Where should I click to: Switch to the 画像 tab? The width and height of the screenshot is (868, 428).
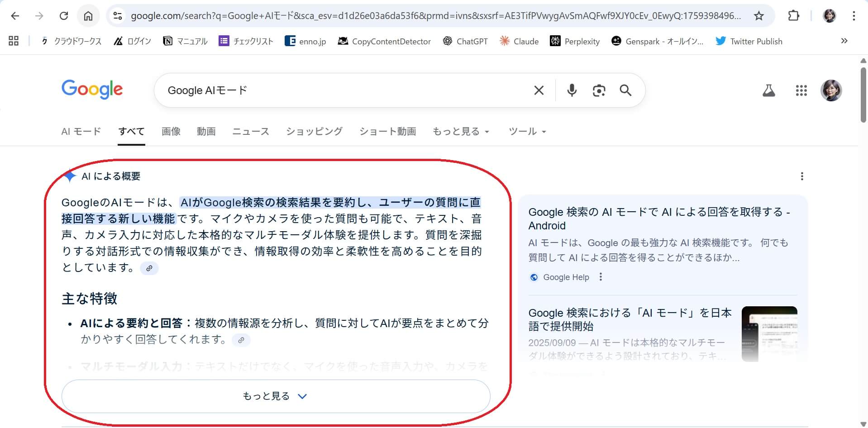(171, 132)
